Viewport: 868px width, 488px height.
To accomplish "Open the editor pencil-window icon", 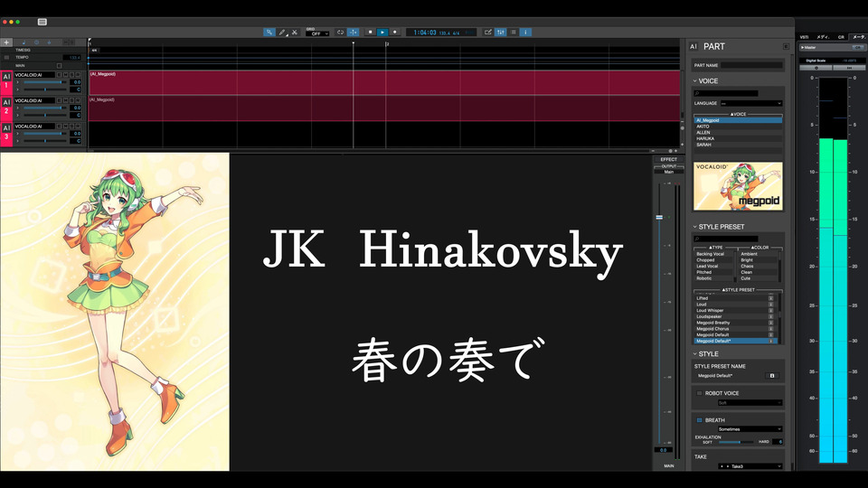I will [487, 33].
